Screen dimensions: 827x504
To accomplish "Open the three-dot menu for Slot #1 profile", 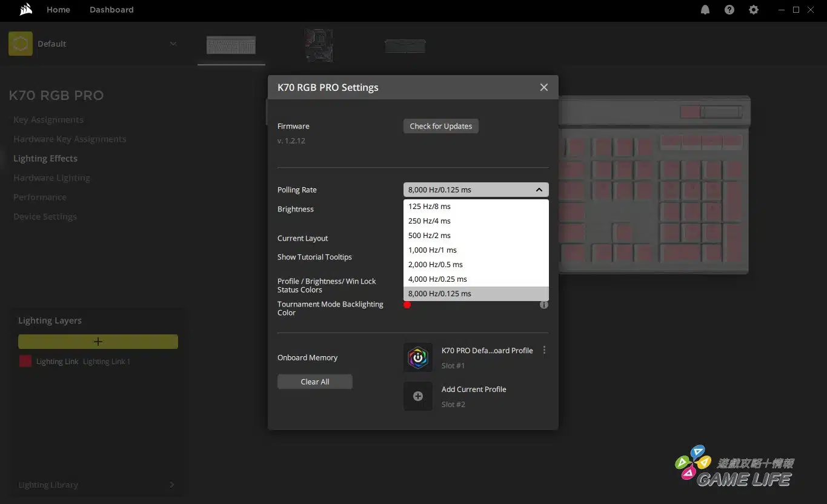I will (x=544, y=350).
